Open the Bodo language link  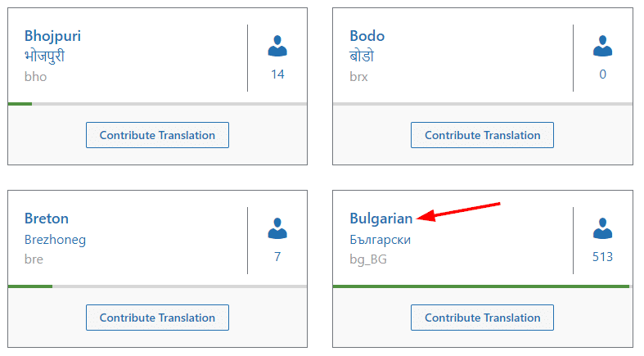(x=367, y=36)
